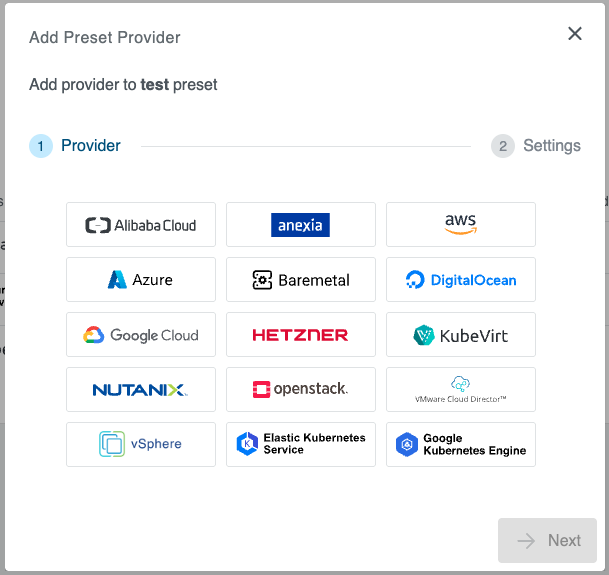The image size is (609, 575).
Task: Select the Azure provider option
Action: coord(141,280)
